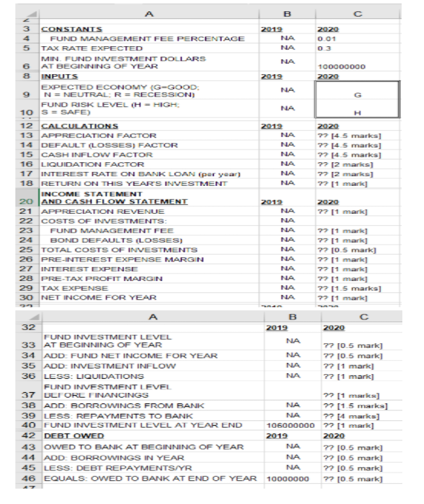Viewport: 424px width, 504px height.
Task: Click APPRECIATION FACTOR 2020 cell
Action: tap(358, 136)
